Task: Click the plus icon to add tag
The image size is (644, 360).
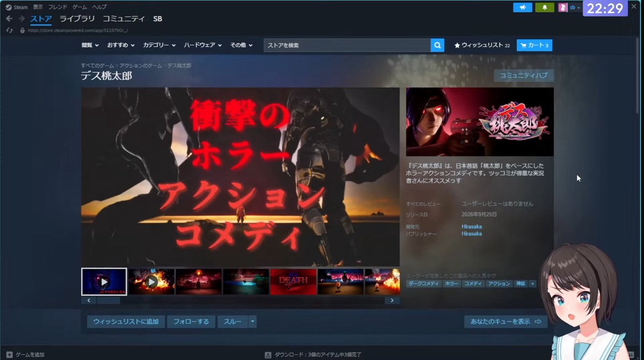Action: [x=533, y=284]
